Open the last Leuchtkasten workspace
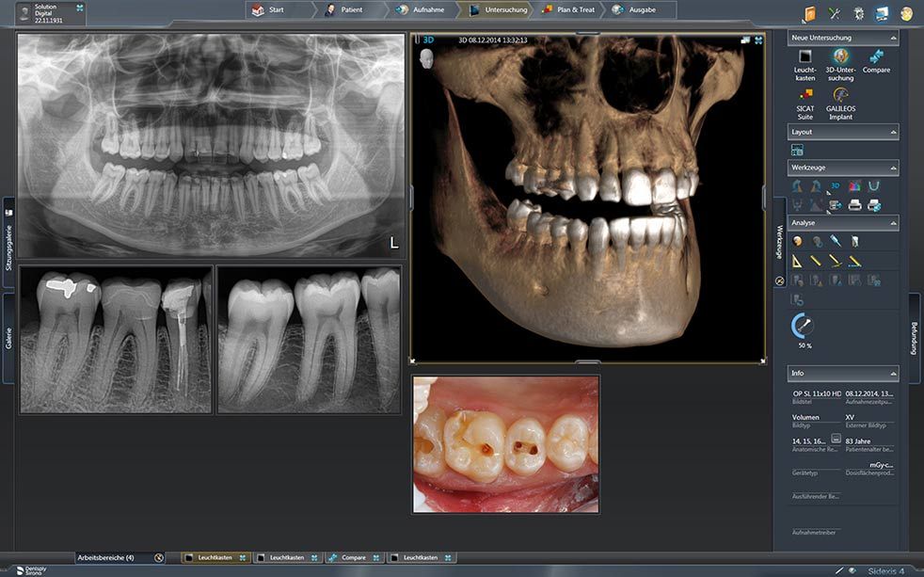Image resolution: width=924 pixels, height=577 pixels. 421,557
